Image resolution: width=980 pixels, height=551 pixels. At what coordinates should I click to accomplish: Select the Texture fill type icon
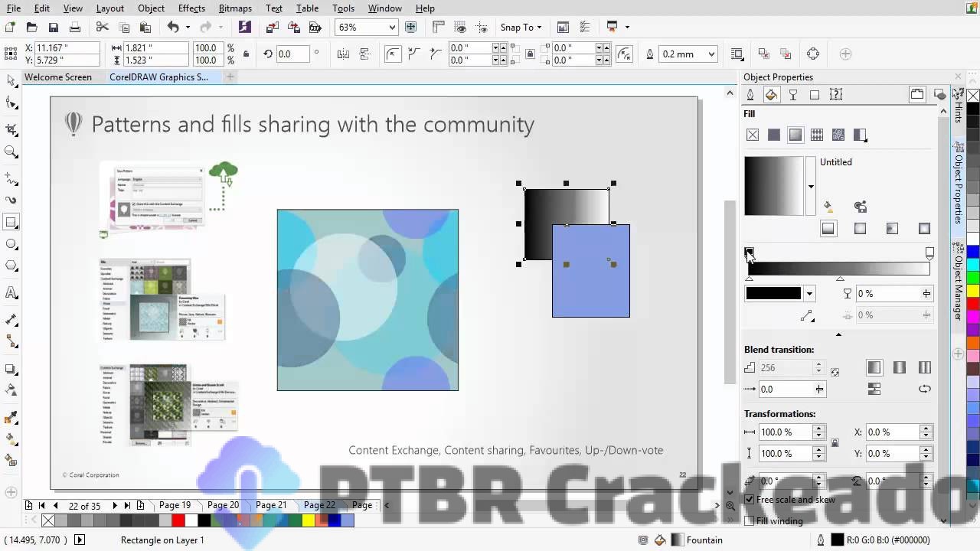point(838,135)
